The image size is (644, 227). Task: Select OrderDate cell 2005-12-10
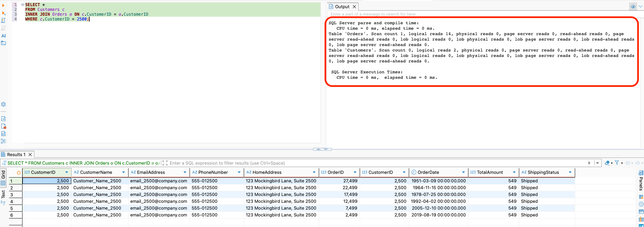(438, 208)
